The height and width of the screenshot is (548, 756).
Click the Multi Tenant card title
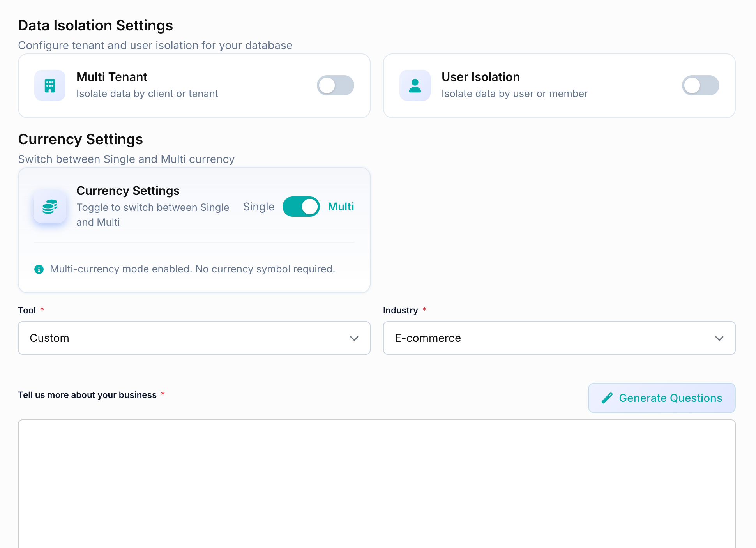point(112,77)
